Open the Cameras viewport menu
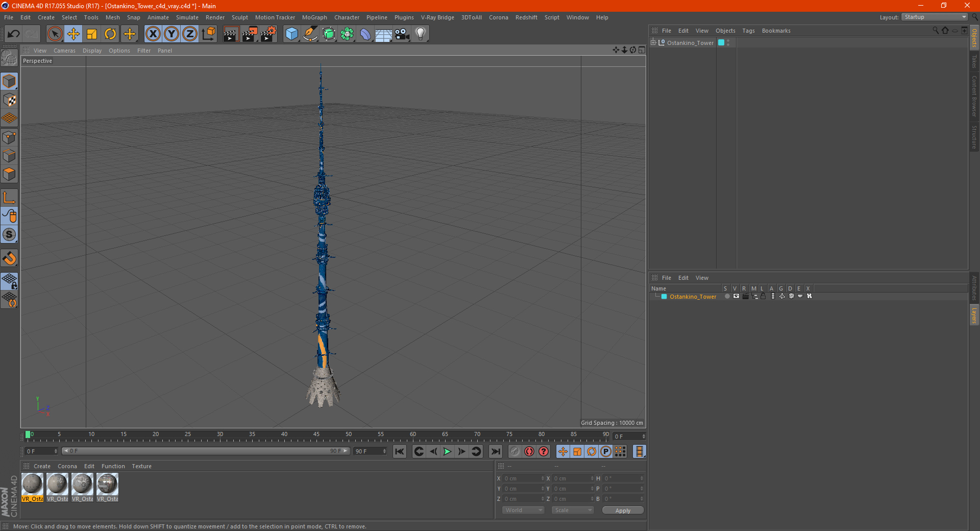 (64, 51)
